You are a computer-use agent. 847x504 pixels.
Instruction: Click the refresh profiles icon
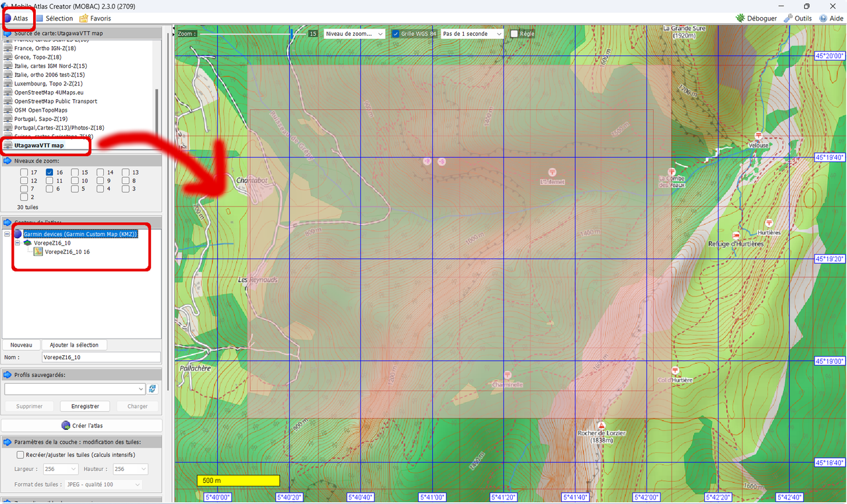coord(153,389)
